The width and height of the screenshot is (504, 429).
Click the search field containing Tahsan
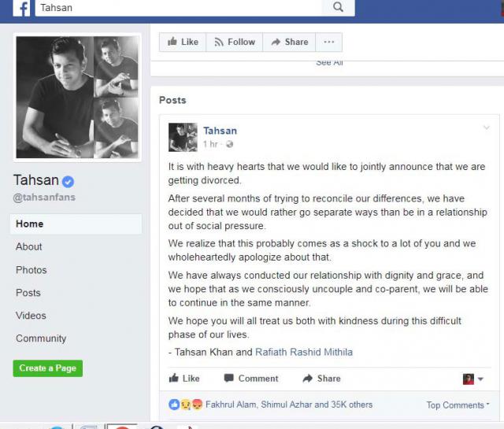(179, 8)
